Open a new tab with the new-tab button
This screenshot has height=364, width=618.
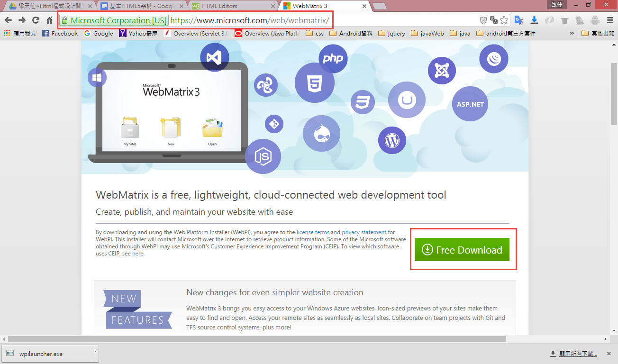click(380, 6)
